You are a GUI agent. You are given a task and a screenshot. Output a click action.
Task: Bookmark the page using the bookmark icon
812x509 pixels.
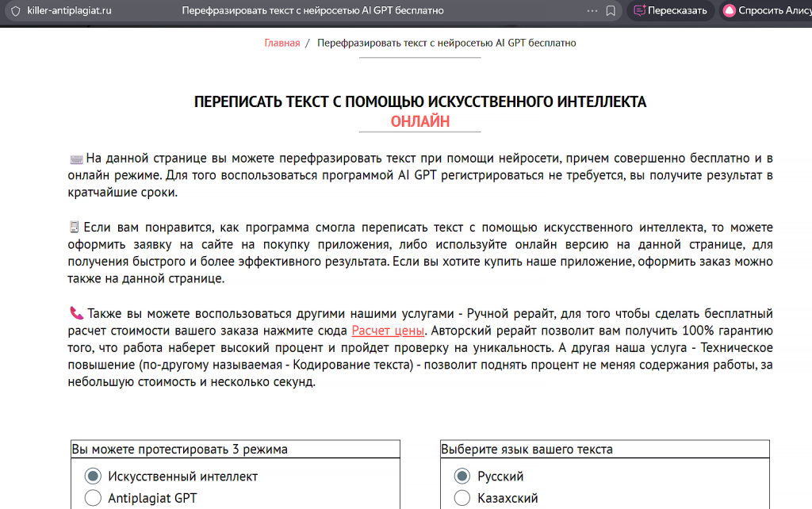(611, 11)
